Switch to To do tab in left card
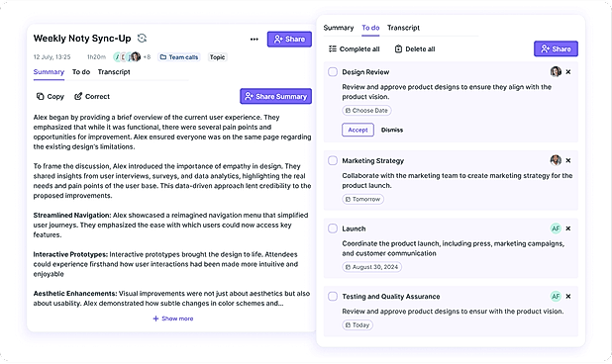Viewport: 612px width, 364px height. 81,72
